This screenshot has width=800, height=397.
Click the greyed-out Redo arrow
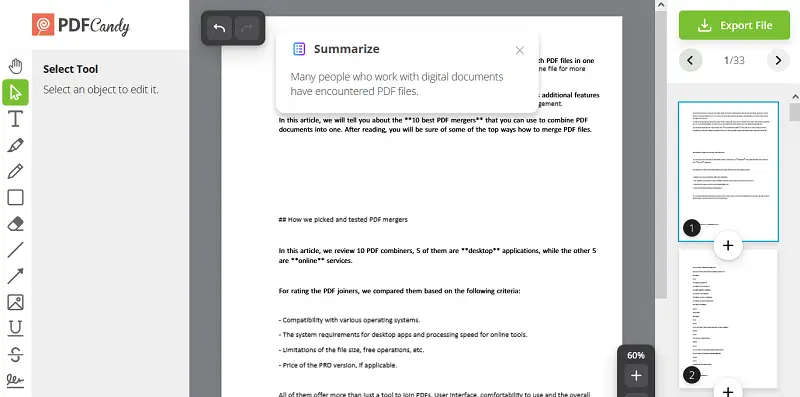click(247, 28)
